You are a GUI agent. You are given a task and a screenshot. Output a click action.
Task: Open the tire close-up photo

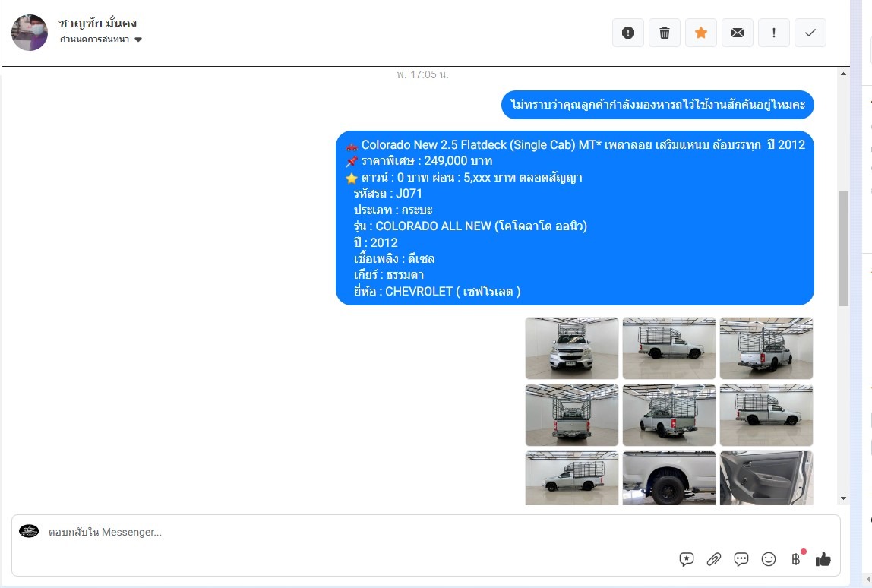(x=669, y=478)
